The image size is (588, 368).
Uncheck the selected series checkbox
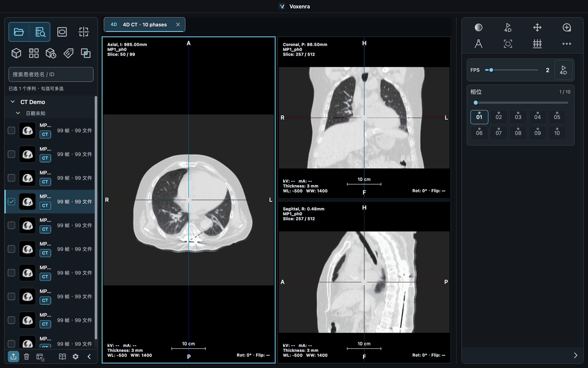(12, 202)
